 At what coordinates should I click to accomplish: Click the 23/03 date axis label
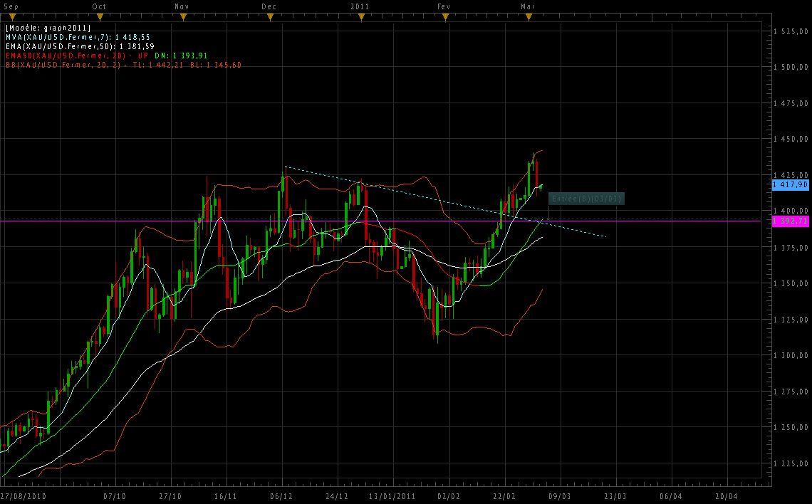615,497
